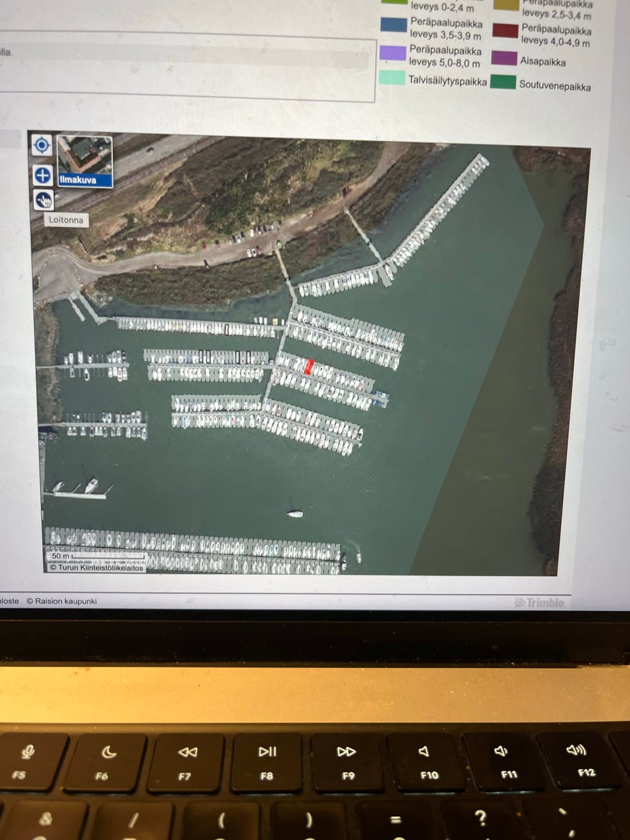630x840 pixels.
Task: Click the sailboat in open water
Action: click(x=295, y=514)
